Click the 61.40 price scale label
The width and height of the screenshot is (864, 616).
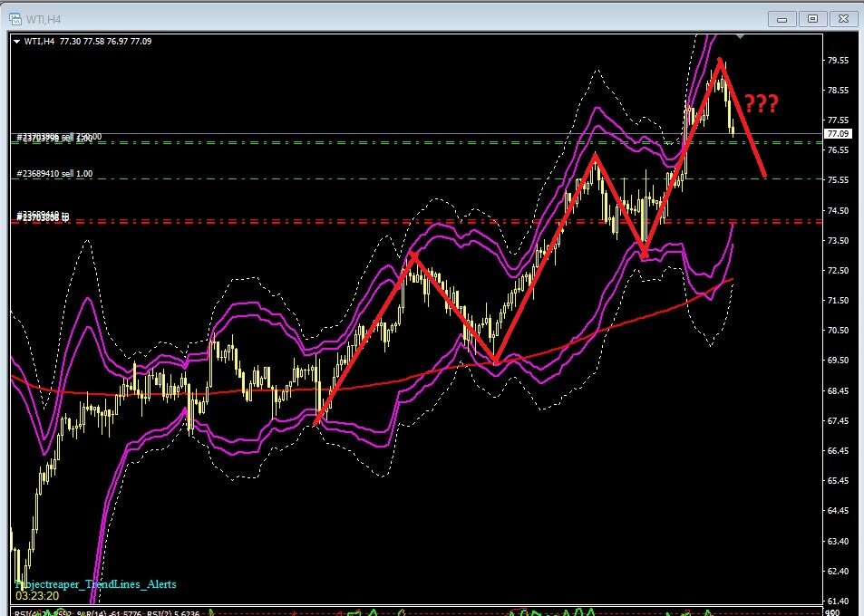coord(838,601)
